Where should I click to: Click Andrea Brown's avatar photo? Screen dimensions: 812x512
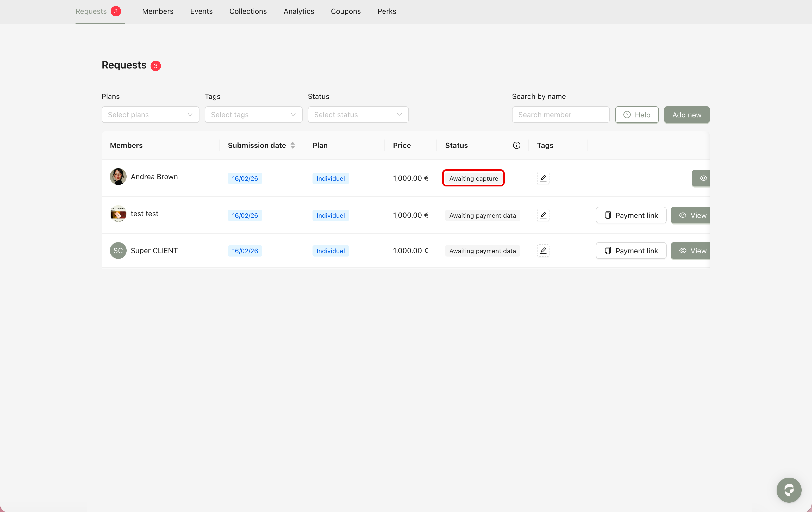pos(118,177)
